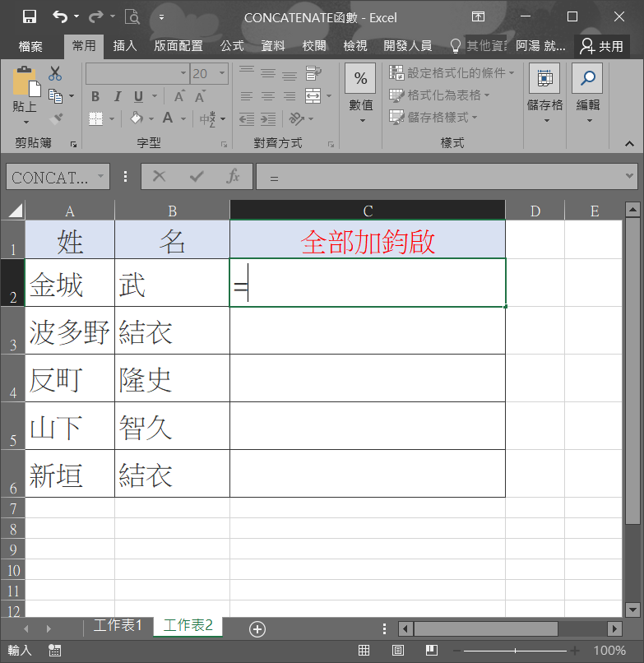Click the Redo arrow icon
The image size is (644, 663).
tap(95, 17)
